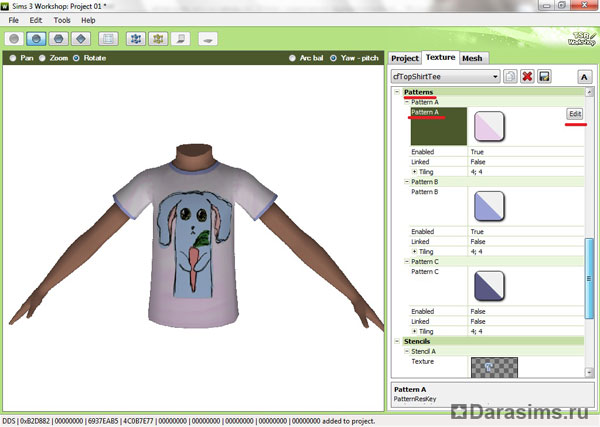Click the duplicate texture set icon
Viewport: 600px width, 427px height.
pos(510,77)
